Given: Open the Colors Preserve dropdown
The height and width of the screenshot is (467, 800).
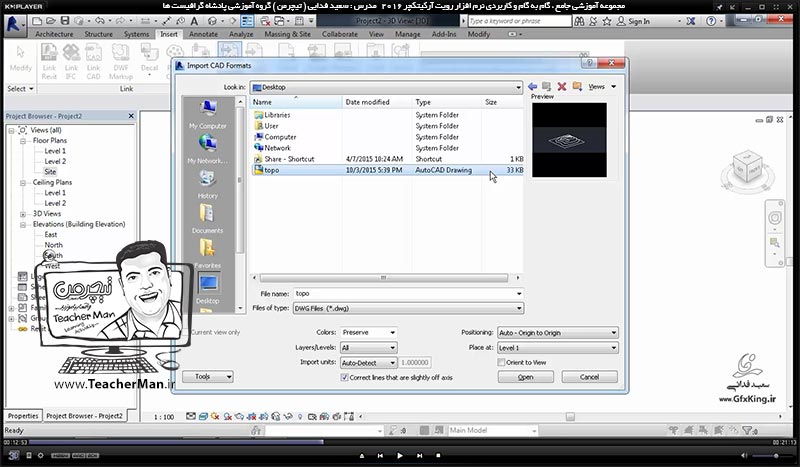Looking at the screenshot, I should [368, 332].
